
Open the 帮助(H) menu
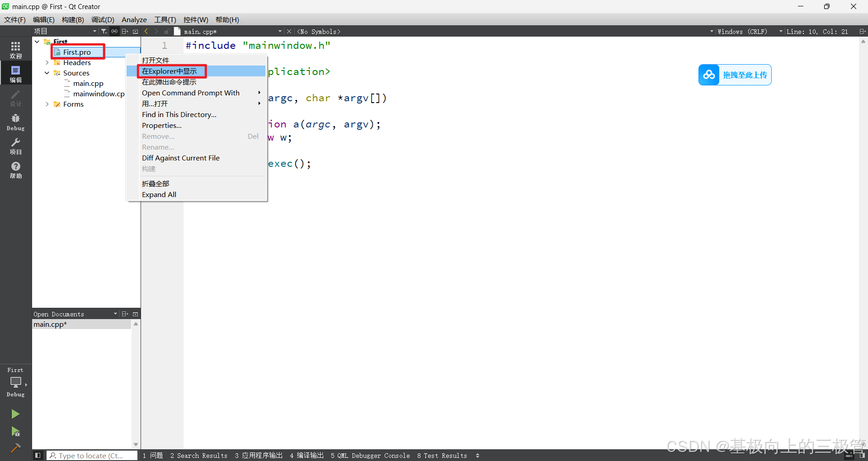tap(227, 19)
